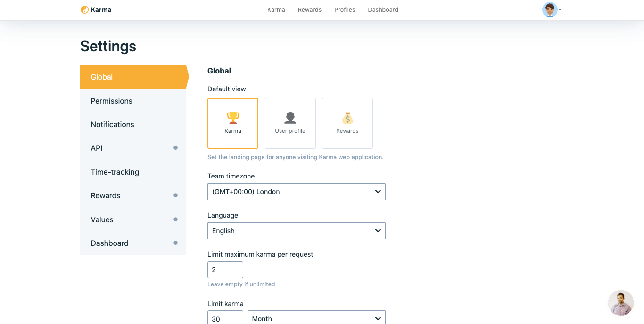
Task: Click the 'Leave empty if unlimited' hint
Action: point(241,284)
